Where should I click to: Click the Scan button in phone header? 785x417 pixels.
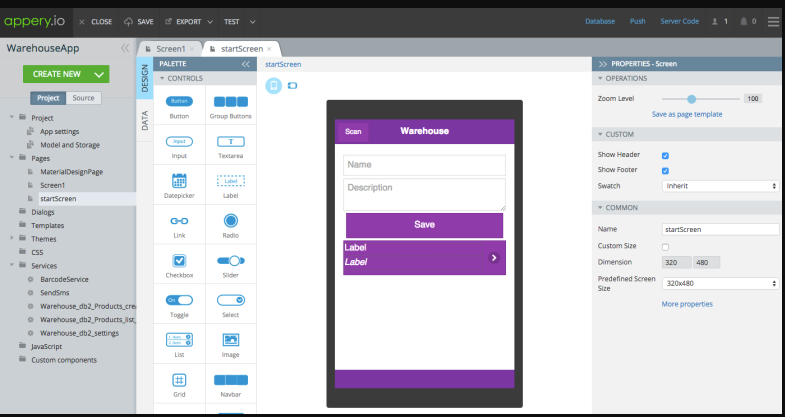pos(353,132)
